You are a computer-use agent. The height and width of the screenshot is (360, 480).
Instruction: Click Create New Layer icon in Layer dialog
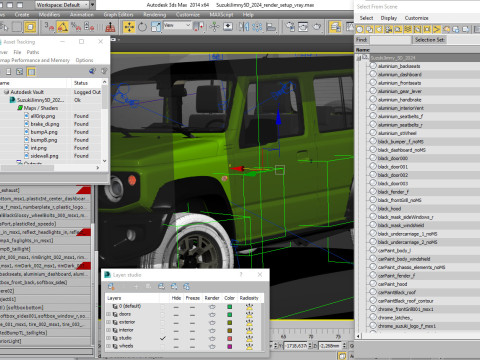click(111, 286)
